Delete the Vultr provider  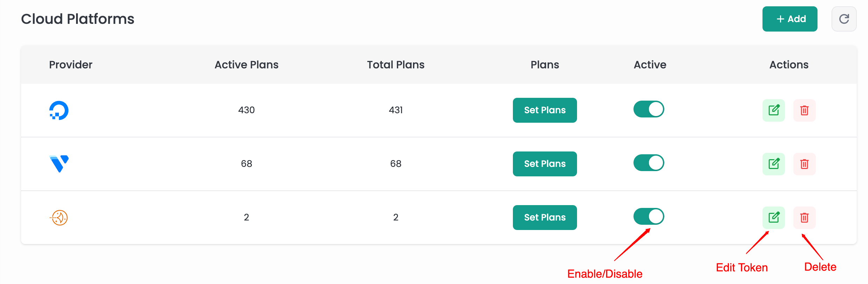click(804, 164)
